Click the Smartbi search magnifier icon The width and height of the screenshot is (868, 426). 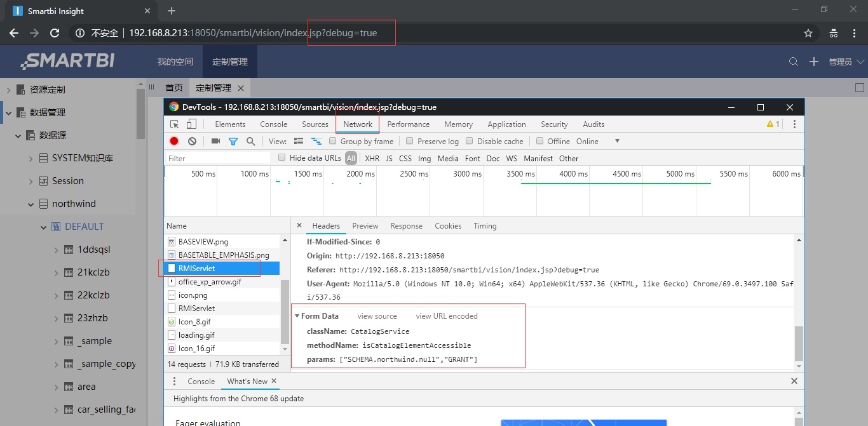794,62
